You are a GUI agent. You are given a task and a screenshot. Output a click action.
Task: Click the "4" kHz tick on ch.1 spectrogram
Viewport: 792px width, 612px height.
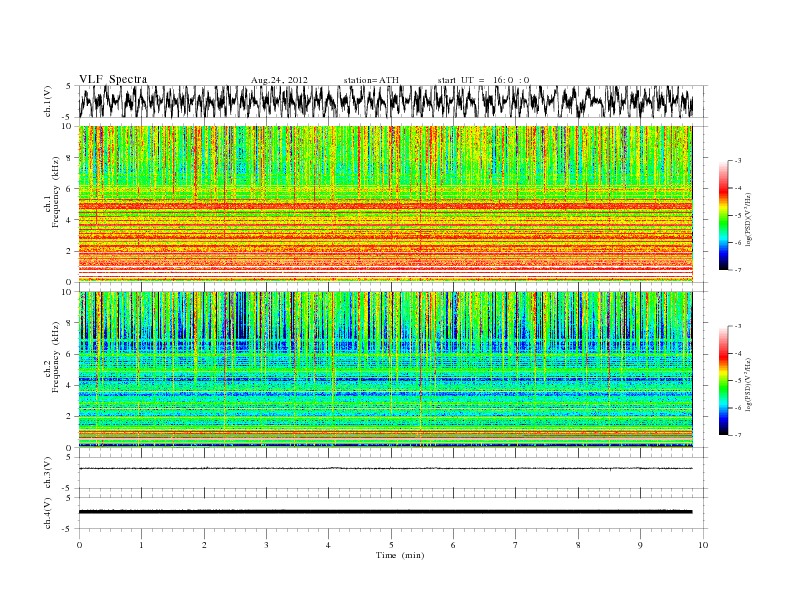[x=69, y=220]
